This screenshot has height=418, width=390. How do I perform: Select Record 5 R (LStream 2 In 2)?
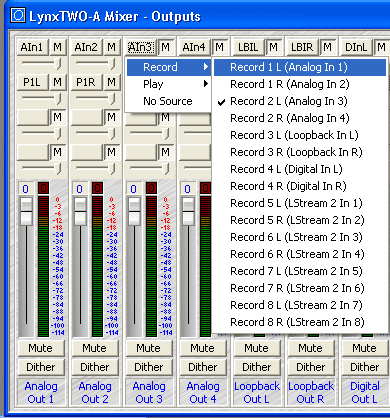coord(300,220)
